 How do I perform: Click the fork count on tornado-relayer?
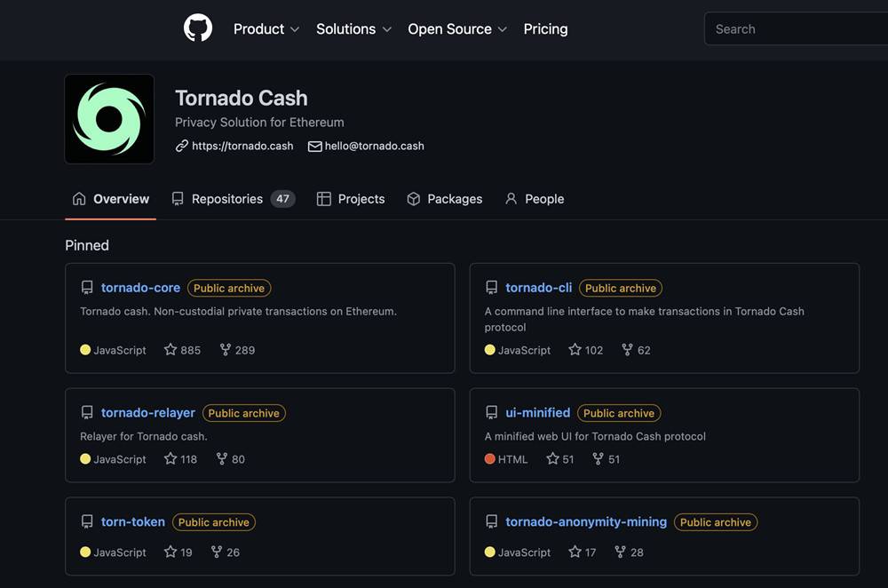238,459
